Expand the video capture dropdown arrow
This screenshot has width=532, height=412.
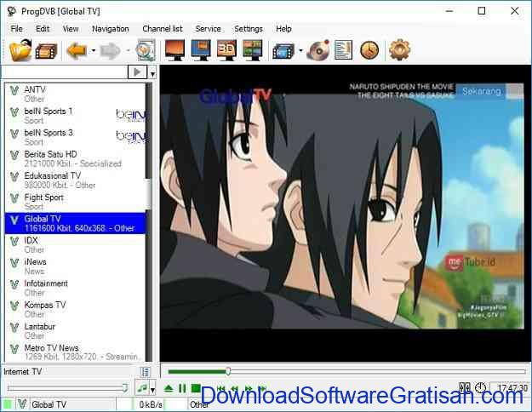300,51
